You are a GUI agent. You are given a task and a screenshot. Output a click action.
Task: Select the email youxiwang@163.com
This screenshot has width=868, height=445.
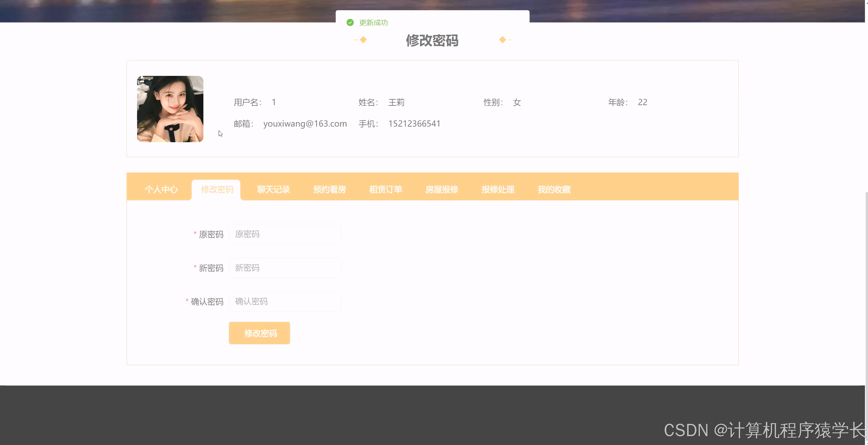(305, 123)
